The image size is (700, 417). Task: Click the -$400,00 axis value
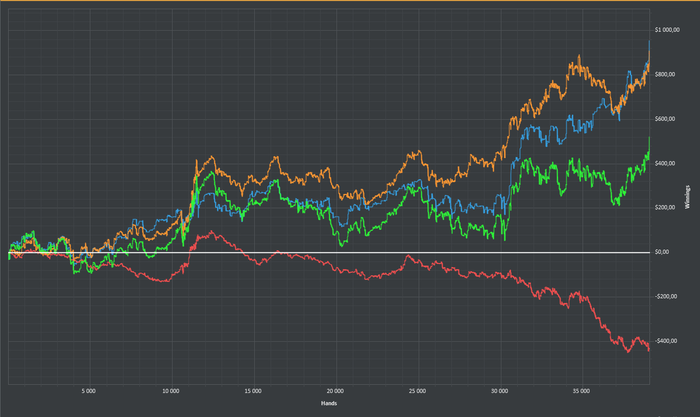668,341
